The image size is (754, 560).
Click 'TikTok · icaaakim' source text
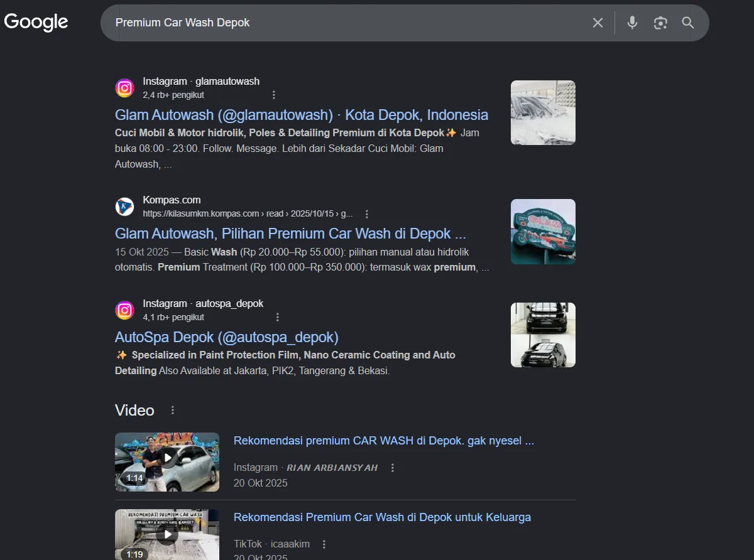click(x=271, y=544)
